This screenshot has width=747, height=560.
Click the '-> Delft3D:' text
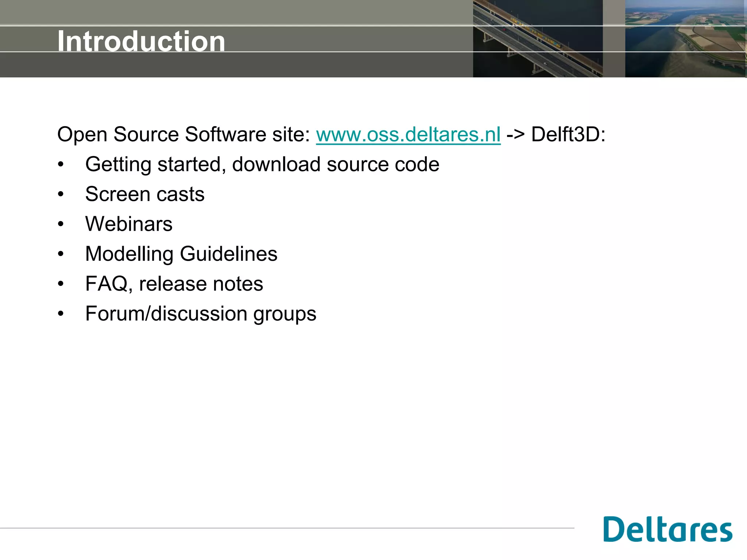pos(556,135)
